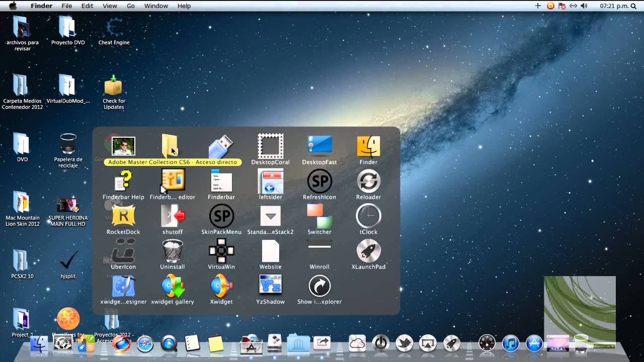
Task: Open the Finder menu in menu bar
Action: coord(41,6)
